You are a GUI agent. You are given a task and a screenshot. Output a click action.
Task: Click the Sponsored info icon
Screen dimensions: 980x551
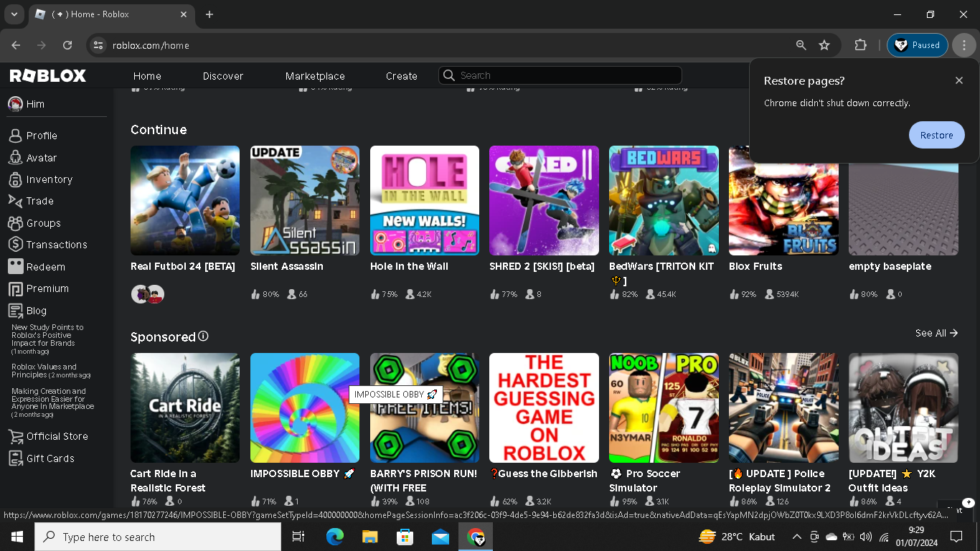point(204,336)
